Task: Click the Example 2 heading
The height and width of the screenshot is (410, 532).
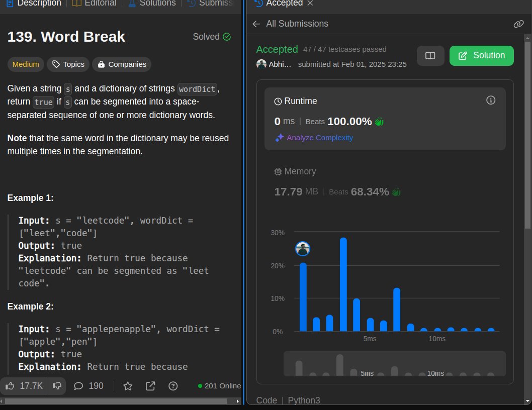Action: tap(31, 306)
